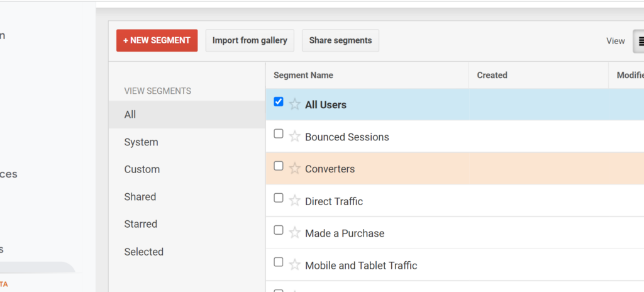Filter to Starred segments
This screenshot has width=644, height=292.
[187, 224]
